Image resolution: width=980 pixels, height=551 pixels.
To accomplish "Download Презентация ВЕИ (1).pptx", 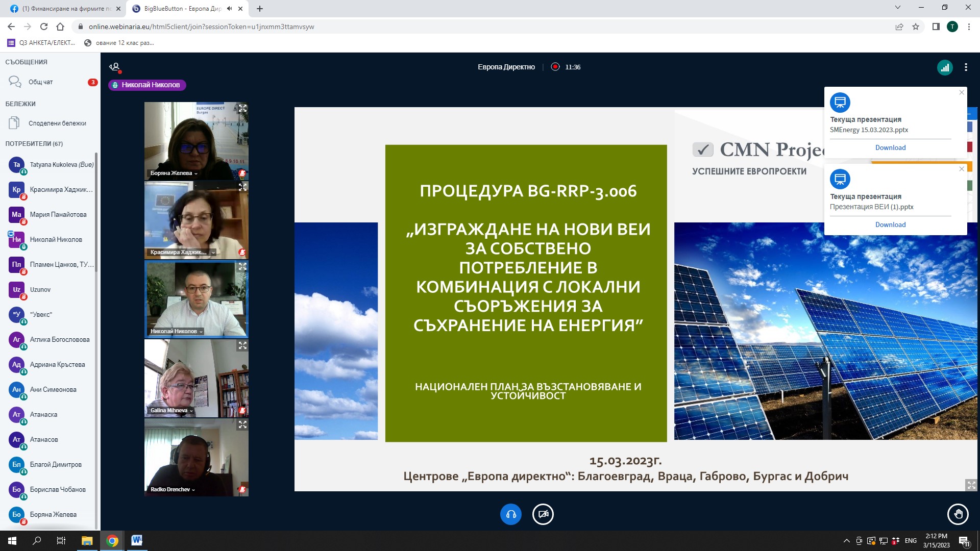I will pyautogui.click(x=890, y=224).
